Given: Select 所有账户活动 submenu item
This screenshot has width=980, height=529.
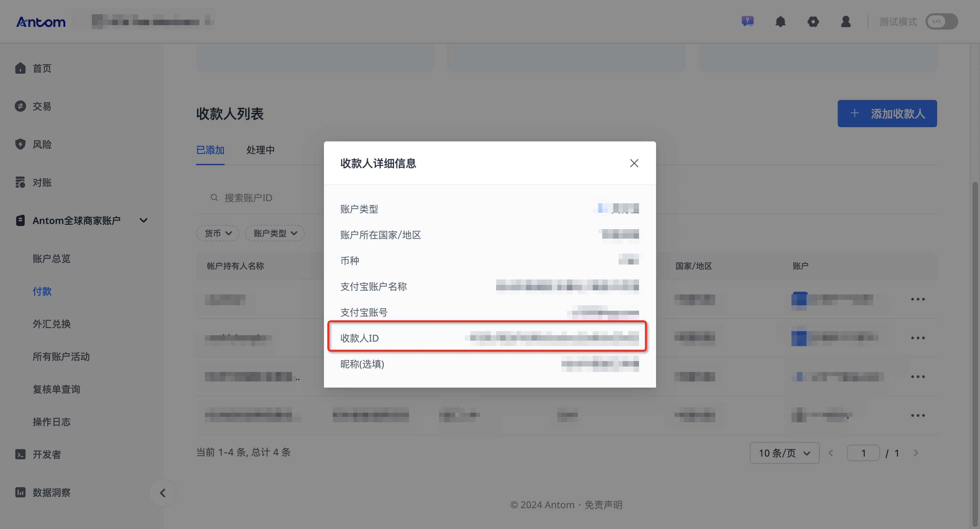Looking at the screenshot, I should (x=61, y=357).
